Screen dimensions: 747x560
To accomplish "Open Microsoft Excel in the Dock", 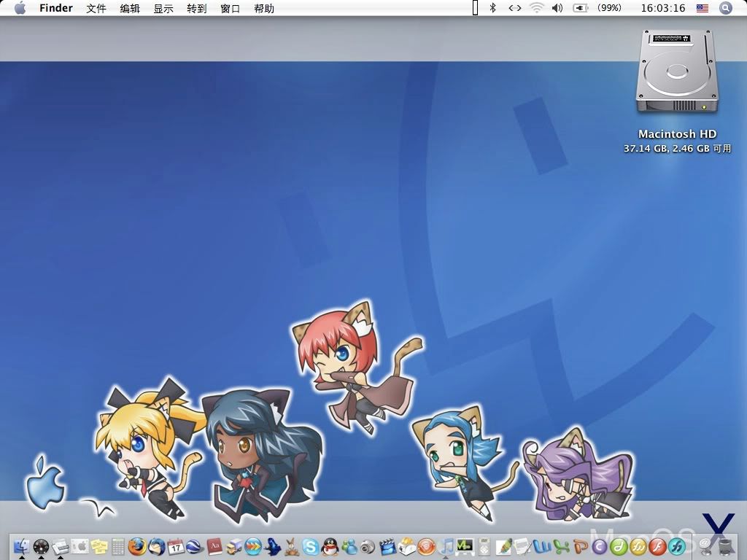I will pyautogui.click(x=561, y=546).
